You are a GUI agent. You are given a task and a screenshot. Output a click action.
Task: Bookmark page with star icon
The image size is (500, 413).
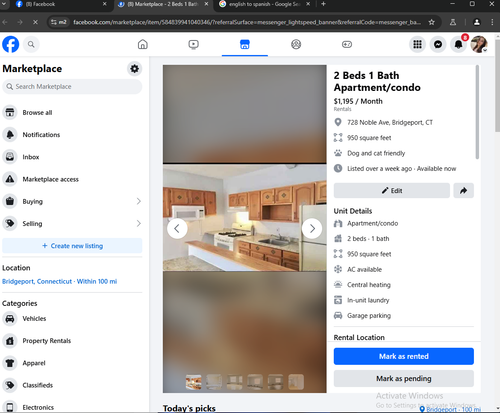point(432,22)
